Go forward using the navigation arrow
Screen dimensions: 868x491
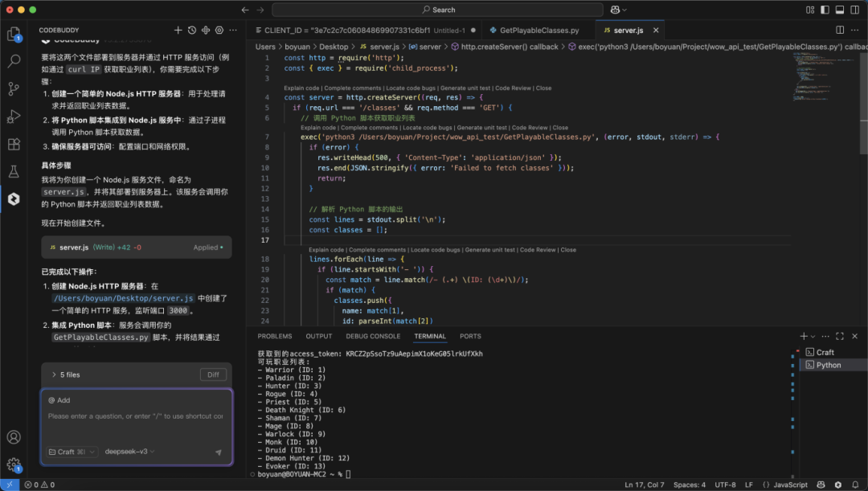260,10
